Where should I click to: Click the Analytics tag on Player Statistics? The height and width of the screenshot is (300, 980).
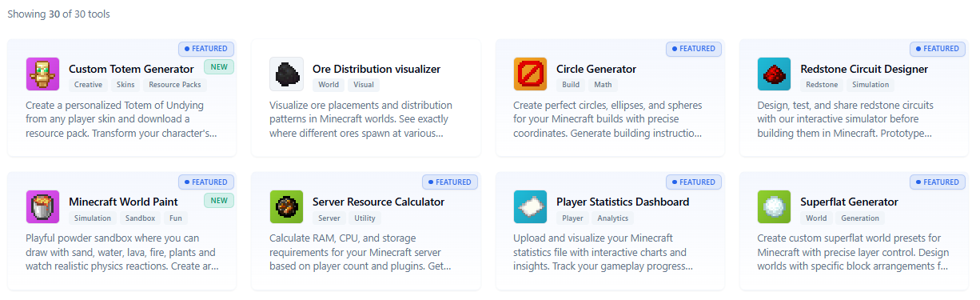tap(613, 218)
